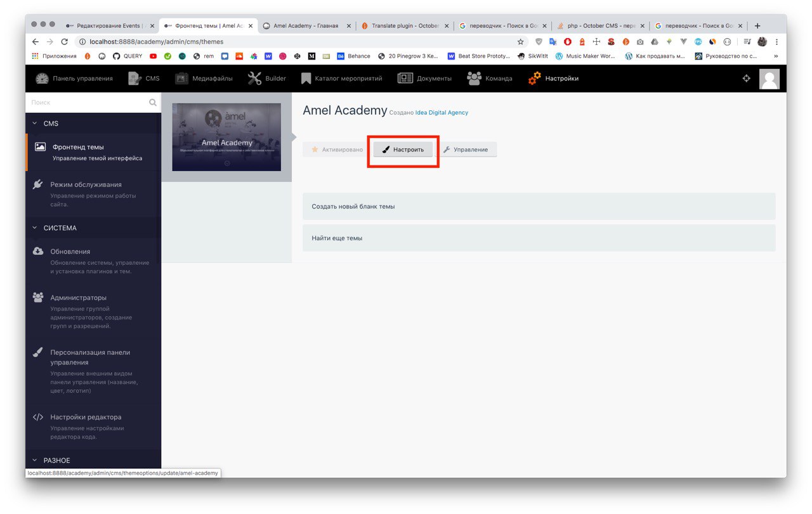The image size is (812, 514).
Task: Bookmark this page with star icon
Action: tap(521, 42)
